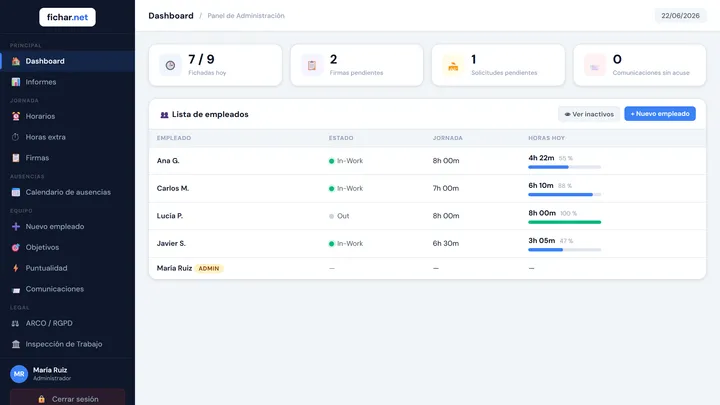The image size is (720, 405).
Task: Click the Puntualidad lightning icon
Action: [x=16, y=268]
